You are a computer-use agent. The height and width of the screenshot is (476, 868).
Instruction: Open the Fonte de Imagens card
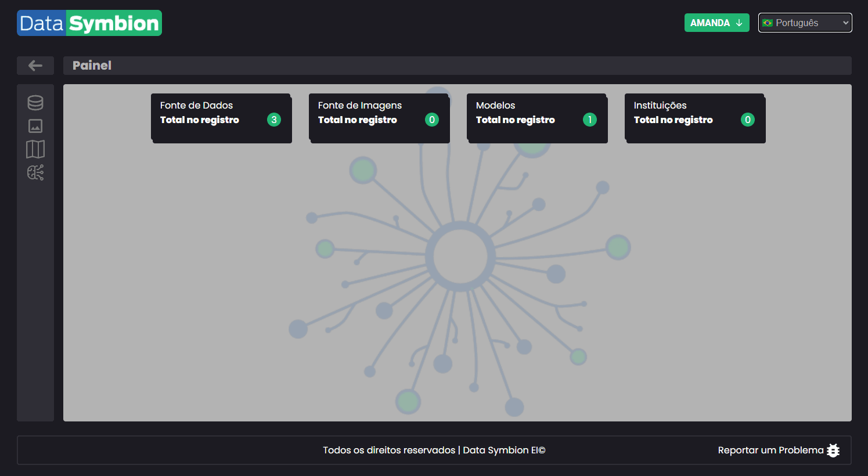(x=379, y=117)
